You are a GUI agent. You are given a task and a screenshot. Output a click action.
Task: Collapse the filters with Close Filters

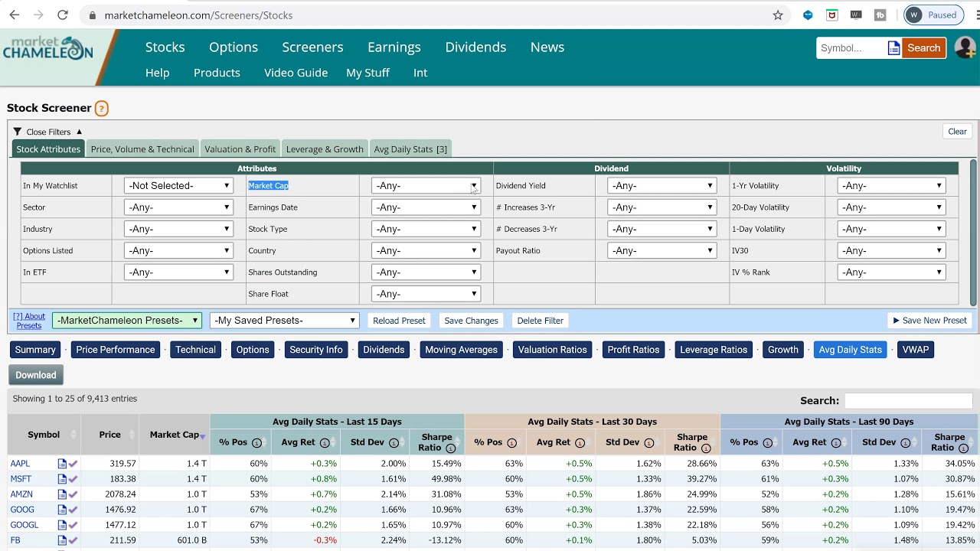point(47,132)
